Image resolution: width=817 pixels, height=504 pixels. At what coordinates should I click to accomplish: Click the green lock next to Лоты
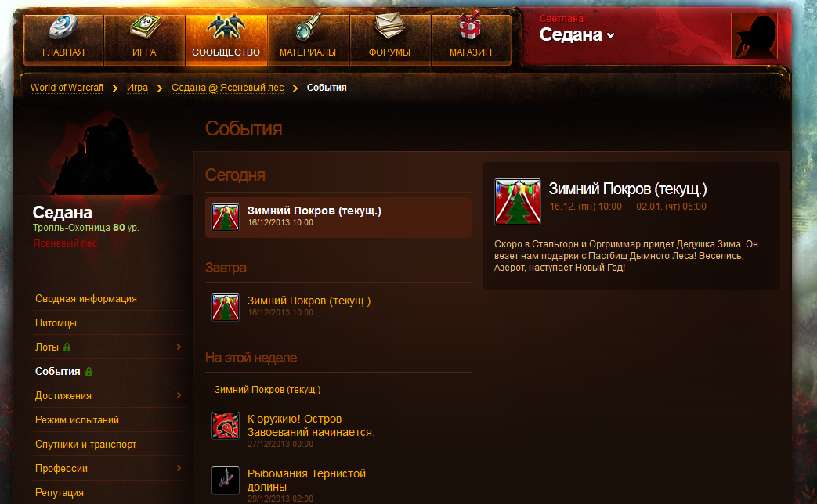[67, 347]
